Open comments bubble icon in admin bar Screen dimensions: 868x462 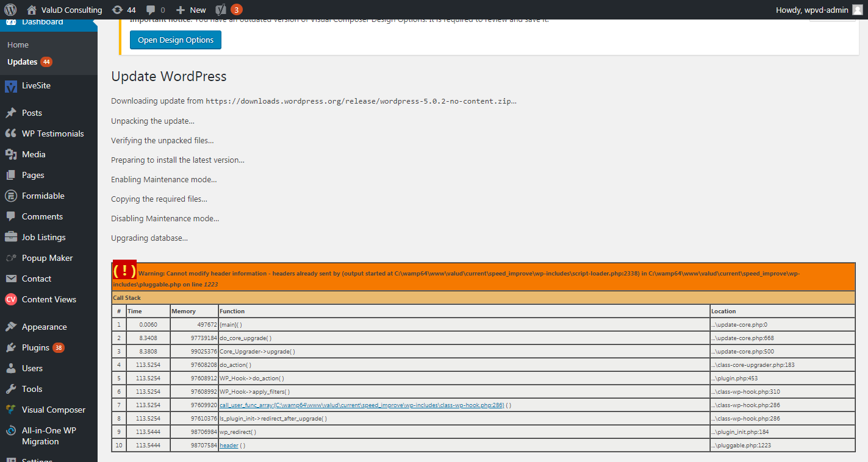coord(151,10)
